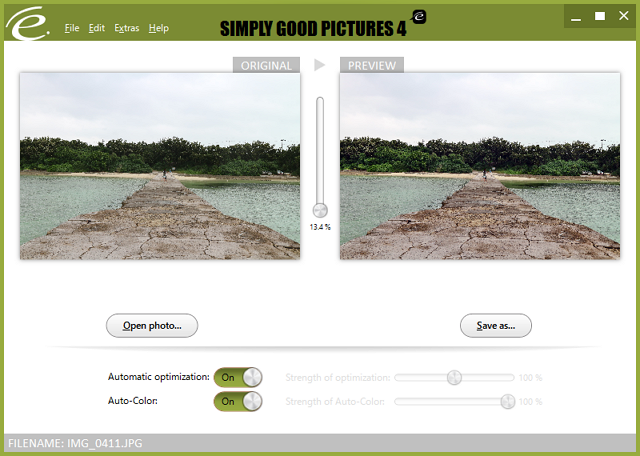Click the Strength of Auto-Color slider handle
Viewport: 640px width, 456px height.
(507, 401)
